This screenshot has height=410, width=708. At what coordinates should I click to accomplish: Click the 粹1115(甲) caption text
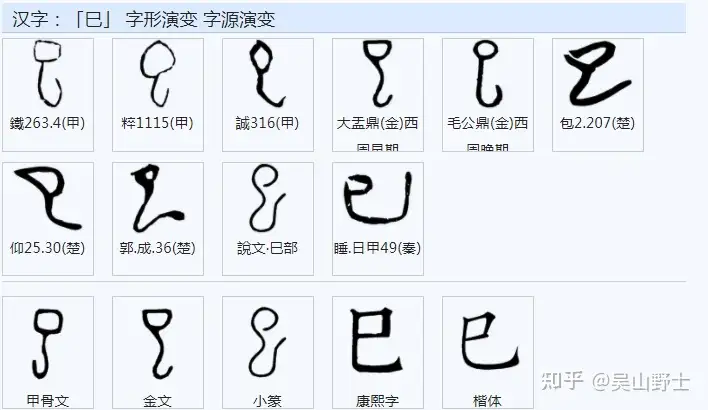[157, 123]
